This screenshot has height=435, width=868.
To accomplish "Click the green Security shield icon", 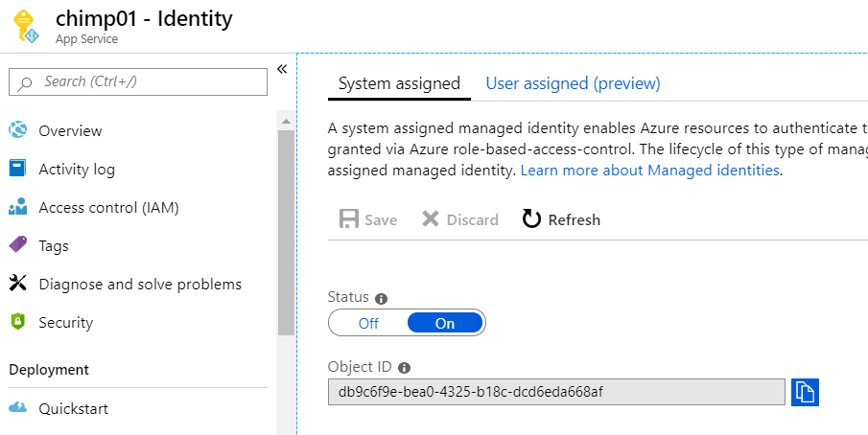I will [18, 322].
